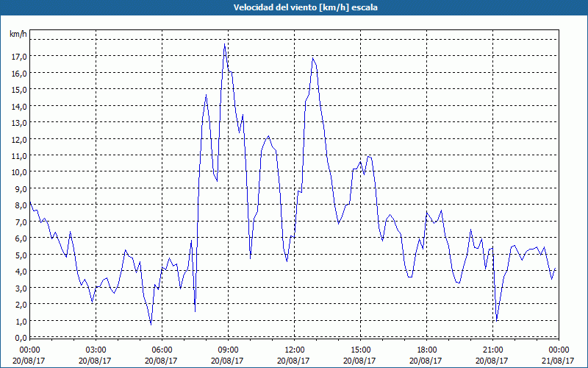
Task: Click the "10,0" y-axis label
Action: 19,172
